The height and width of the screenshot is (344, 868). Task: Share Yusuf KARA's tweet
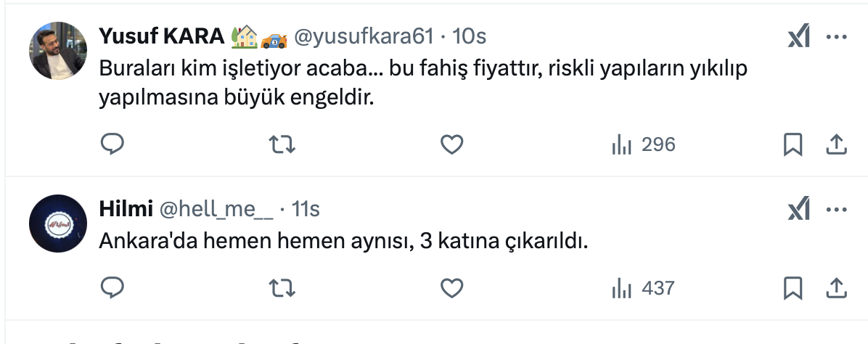(837, 144)
